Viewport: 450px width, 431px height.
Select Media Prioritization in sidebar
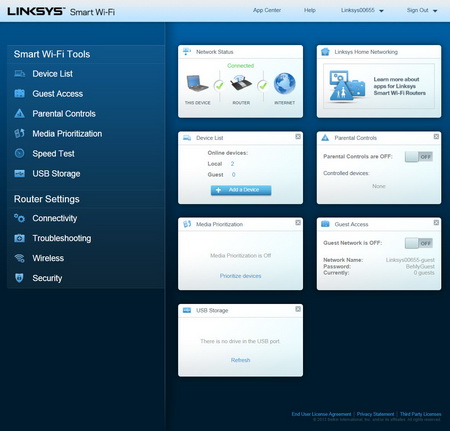tap(67, 134)
